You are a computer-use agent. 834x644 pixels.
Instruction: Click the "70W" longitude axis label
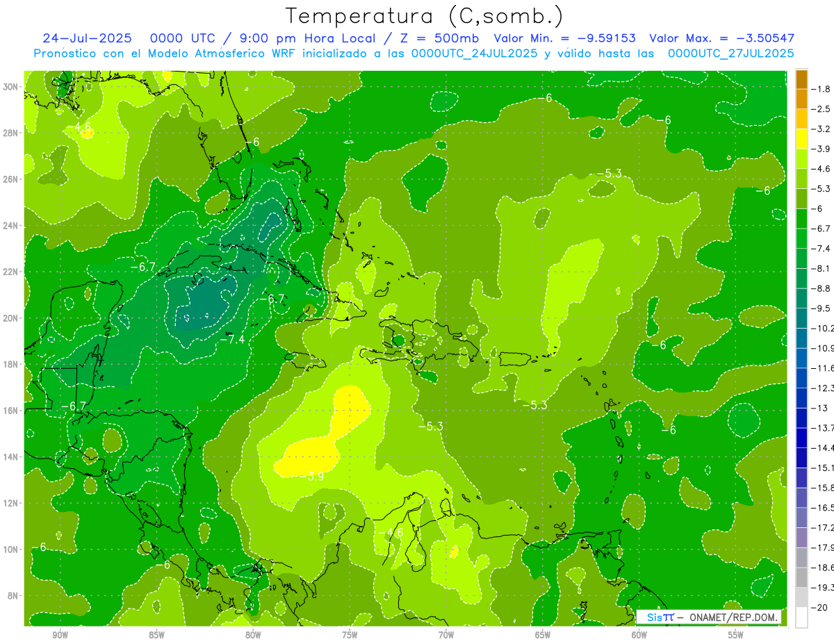click(446, 635)
